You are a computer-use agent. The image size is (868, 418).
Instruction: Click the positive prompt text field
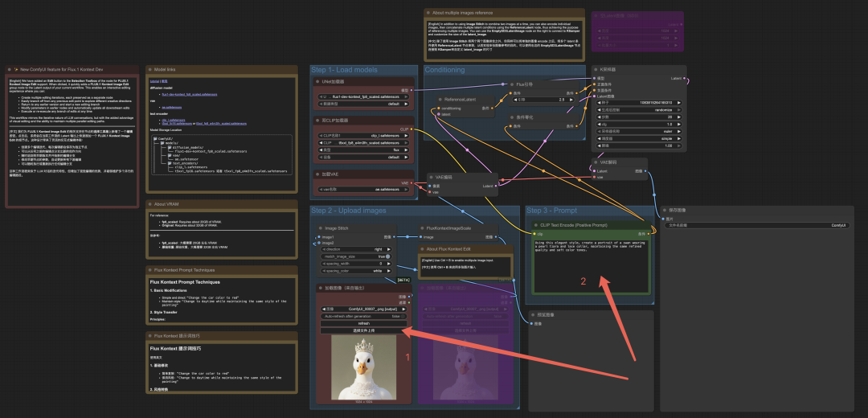click(591, 261)
